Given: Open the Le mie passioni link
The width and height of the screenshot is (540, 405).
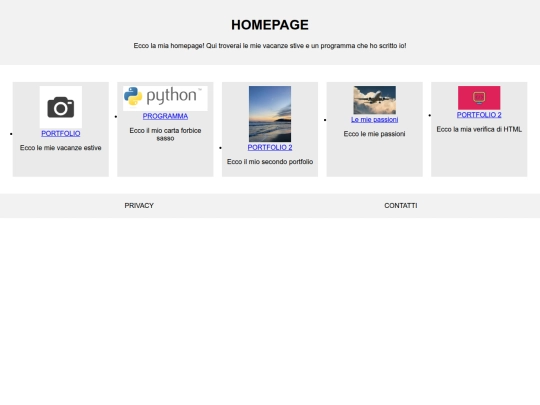Looking at the screenshot, I should tap(375, 120).
